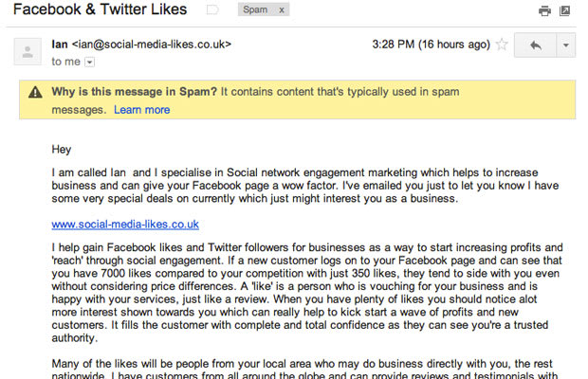
Task: Remove the Spam label with x
Action: tap(282, 9)
